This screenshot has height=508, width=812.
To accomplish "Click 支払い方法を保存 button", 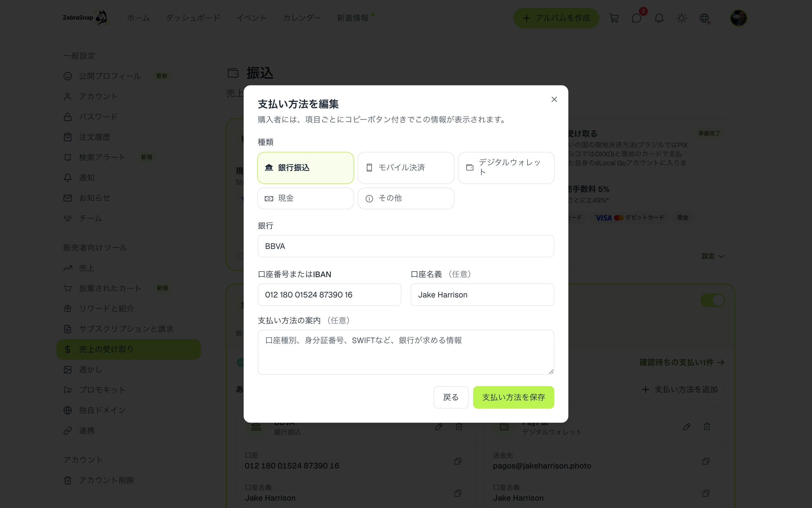I will [x=513, y=397].
